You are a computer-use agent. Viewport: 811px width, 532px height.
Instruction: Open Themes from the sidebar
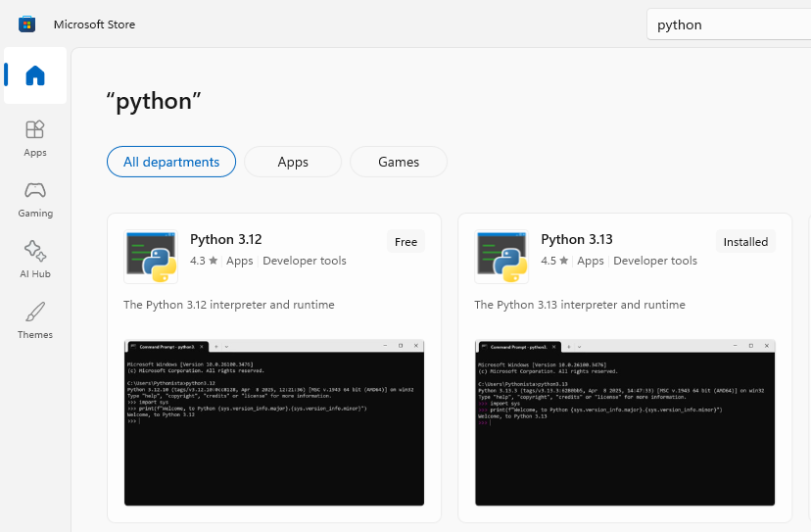[35, 320]
